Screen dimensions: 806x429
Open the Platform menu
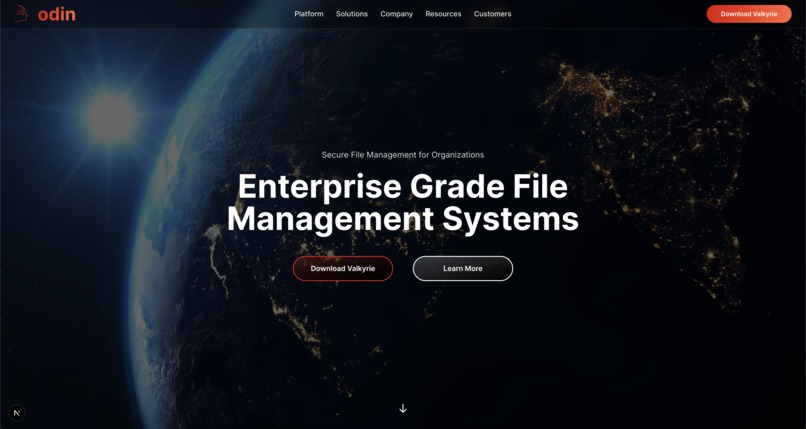(309, 14)
